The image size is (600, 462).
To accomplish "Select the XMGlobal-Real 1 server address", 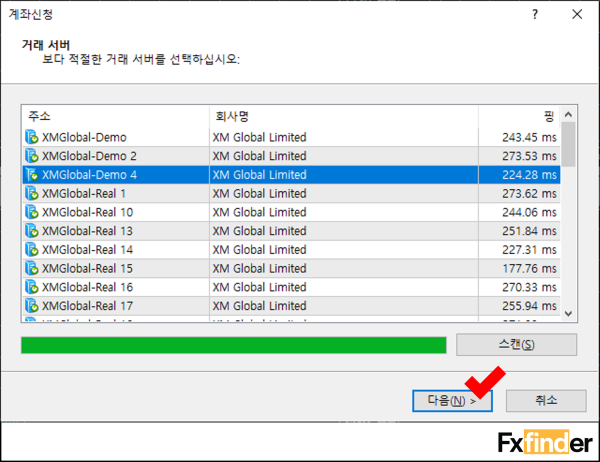I will click(84, 194).
